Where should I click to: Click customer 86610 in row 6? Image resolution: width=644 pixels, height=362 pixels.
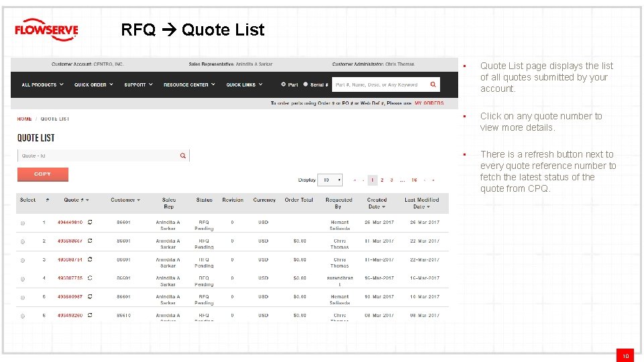[x=123, y=315]
